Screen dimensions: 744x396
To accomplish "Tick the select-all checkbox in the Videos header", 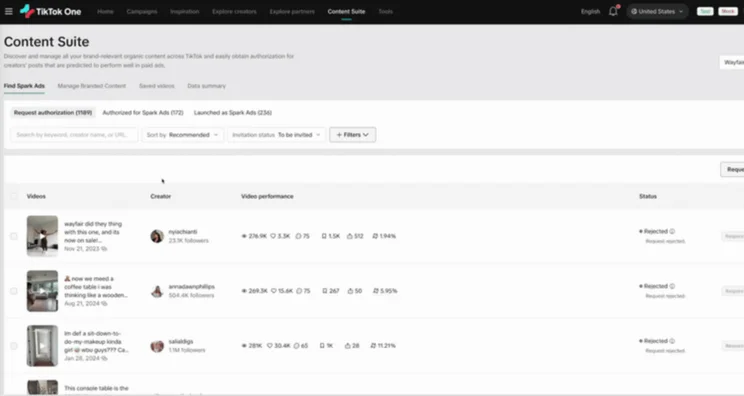I will click(14, 196).
